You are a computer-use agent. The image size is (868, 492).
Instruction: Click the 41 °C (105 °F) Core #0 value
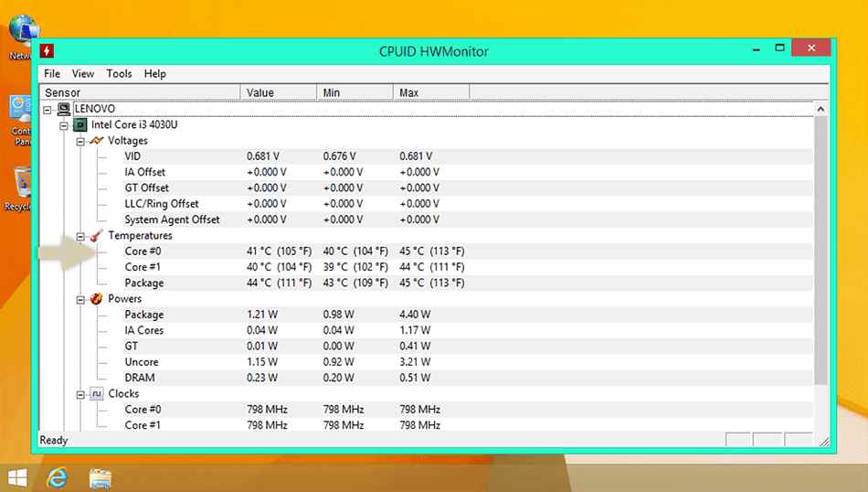pyautogui.click(x=279, y=251)
